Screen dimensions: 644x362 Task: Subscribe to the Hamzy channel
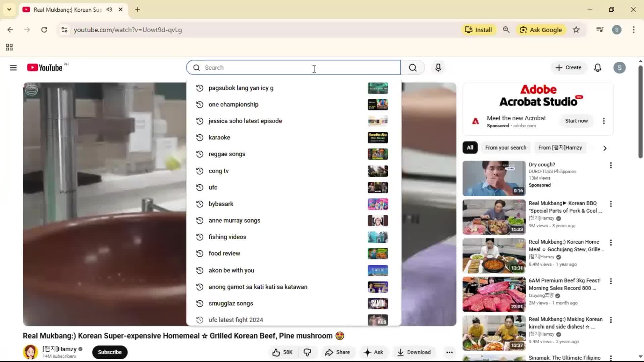point(110,352)
